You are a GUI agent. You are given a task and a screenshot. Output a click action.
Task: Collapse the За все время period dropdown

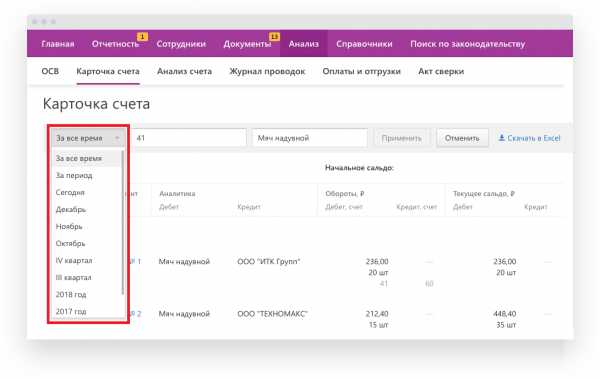[x=88, y=138]
